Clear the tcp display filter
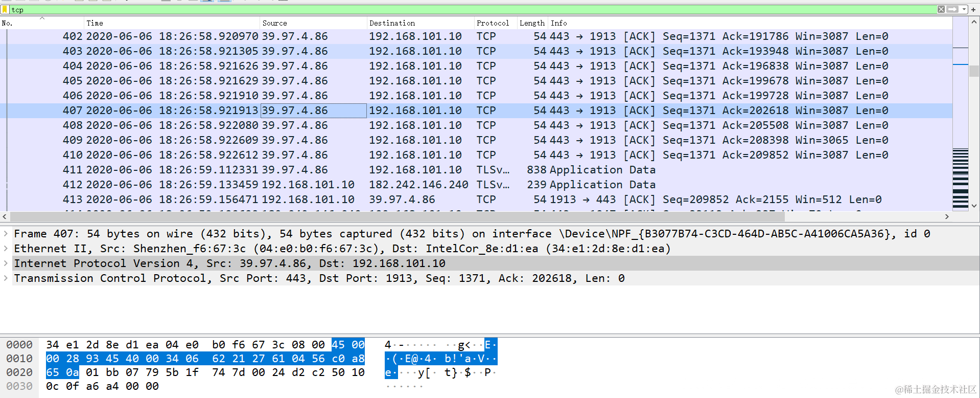Viewport: 980px width, 398px height. 941,9
